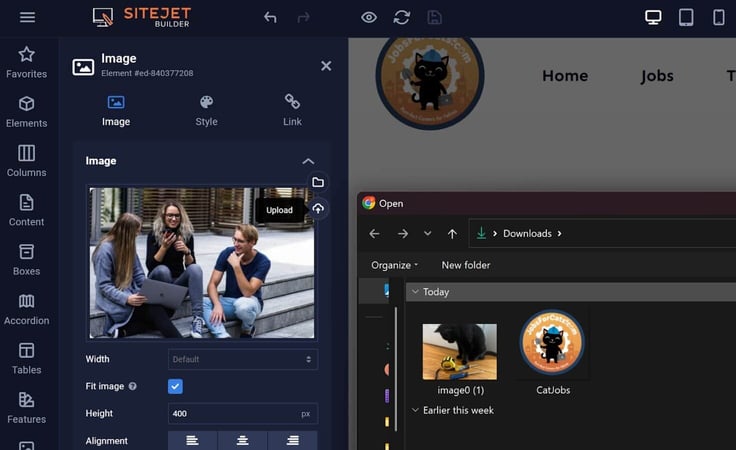Open Boxes in the sidebar

pyautogui.click(x=27, y=259)
